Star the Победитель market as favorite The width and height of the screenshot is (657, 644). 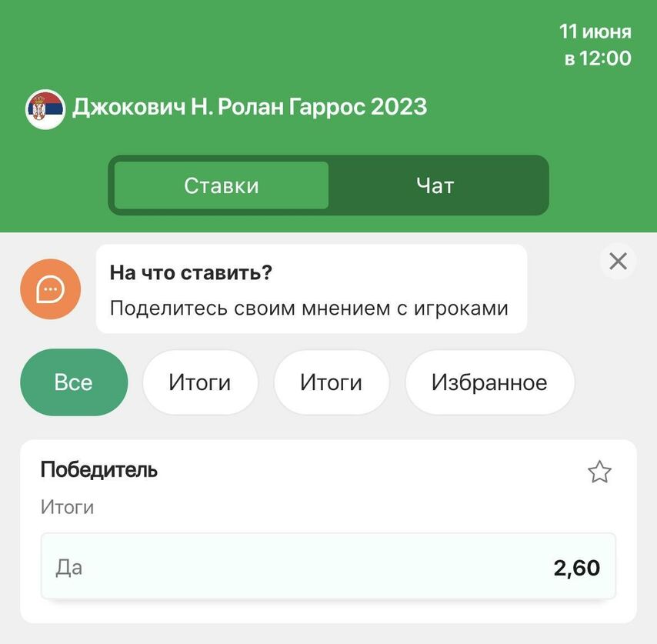click(x=599, y=472)
